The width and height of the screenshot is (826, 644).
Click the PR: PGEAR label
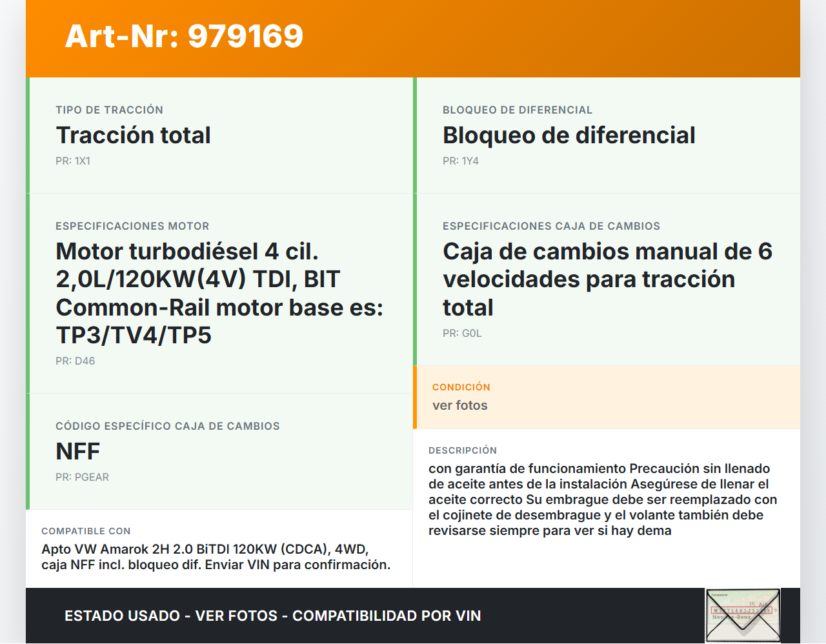pyautogui.click(x=83, y=478)
